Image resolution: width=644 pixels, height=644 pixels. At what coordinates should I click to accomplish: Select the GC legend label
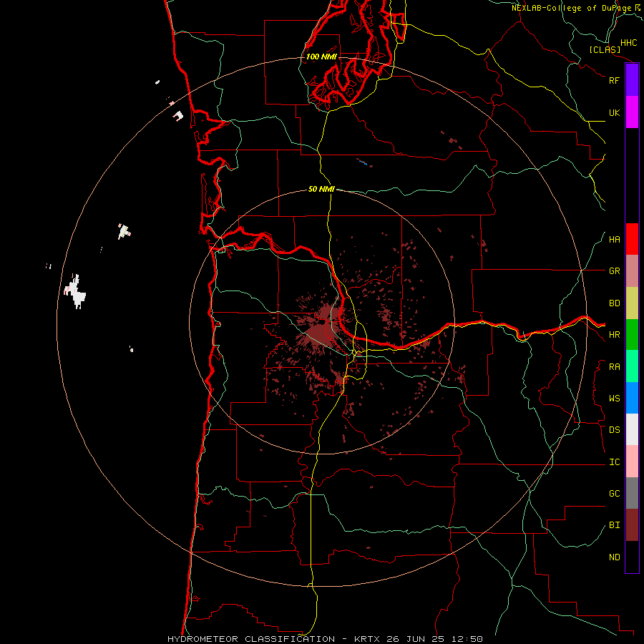[614, 494]
